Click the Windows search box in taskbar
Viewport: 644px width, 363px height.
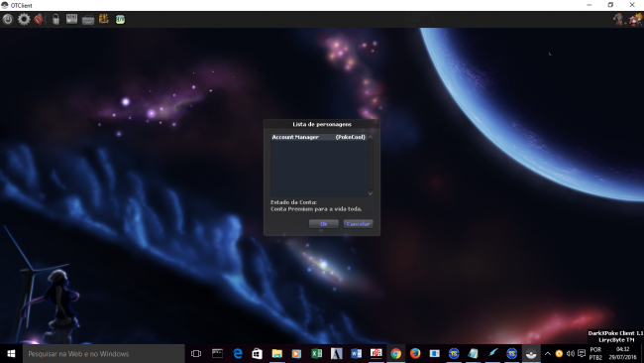tap(103, 353)
